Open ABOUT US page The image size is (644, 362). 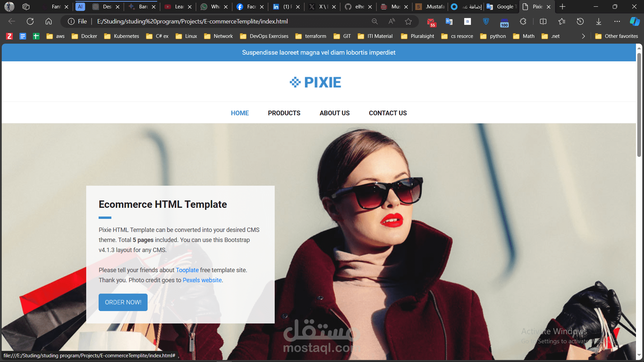(334, 113)
